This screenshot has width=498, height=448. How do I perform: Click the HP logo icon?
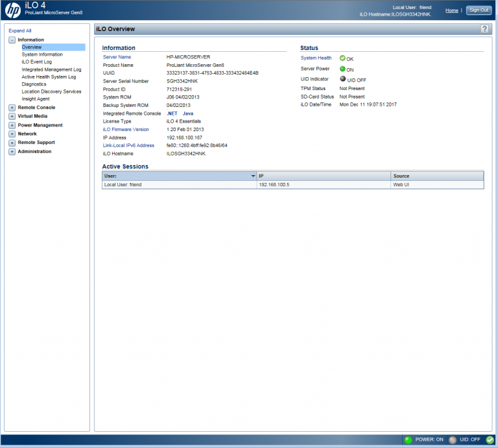coord(12,10)
